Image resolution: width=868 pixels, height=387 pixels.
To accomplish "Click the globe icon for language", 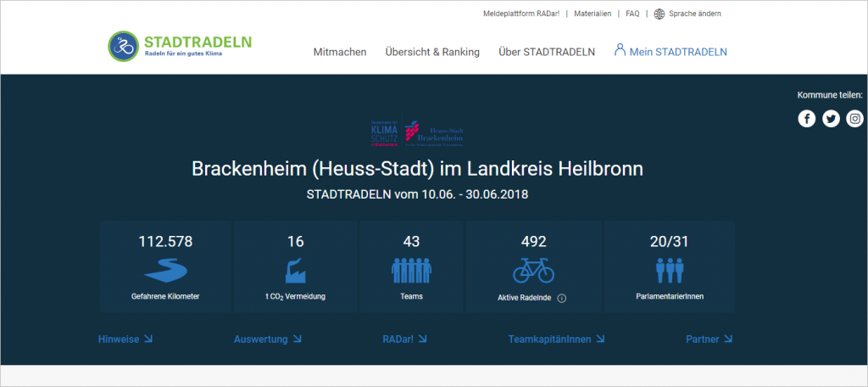I will [x=659, y=14].
